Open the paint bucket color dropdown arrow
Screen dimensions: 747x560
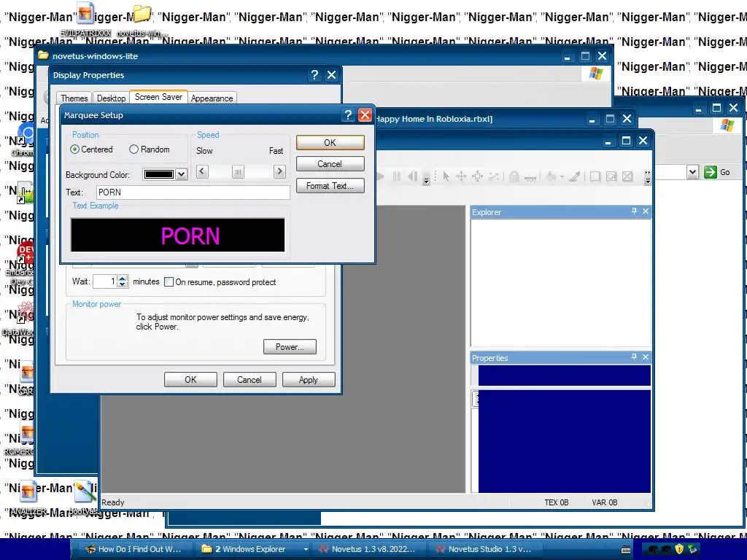[x=562, y=177]
